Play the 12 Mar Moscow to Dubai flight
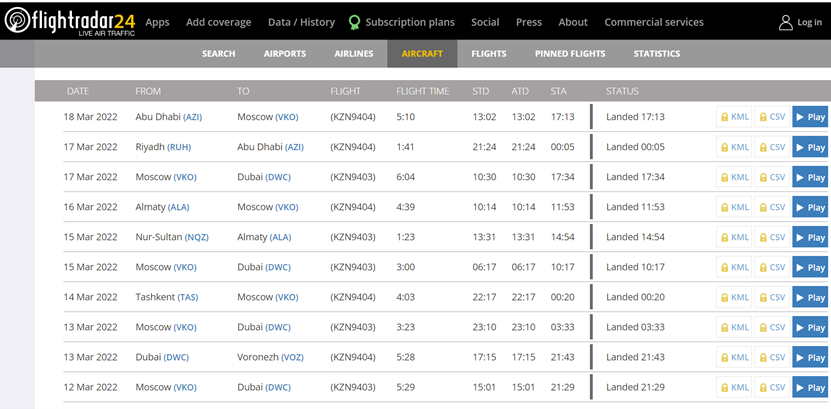The height and width of the screenshot is (409, 831). pos(810,388)
